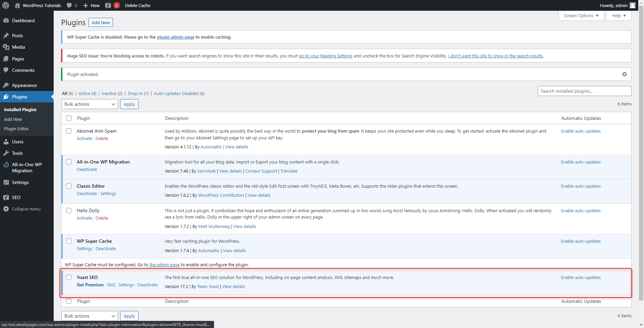This screenshot has height=328, width=644.
Task: Click Add New button beside Plugins heading
Action: coord(101,22)
